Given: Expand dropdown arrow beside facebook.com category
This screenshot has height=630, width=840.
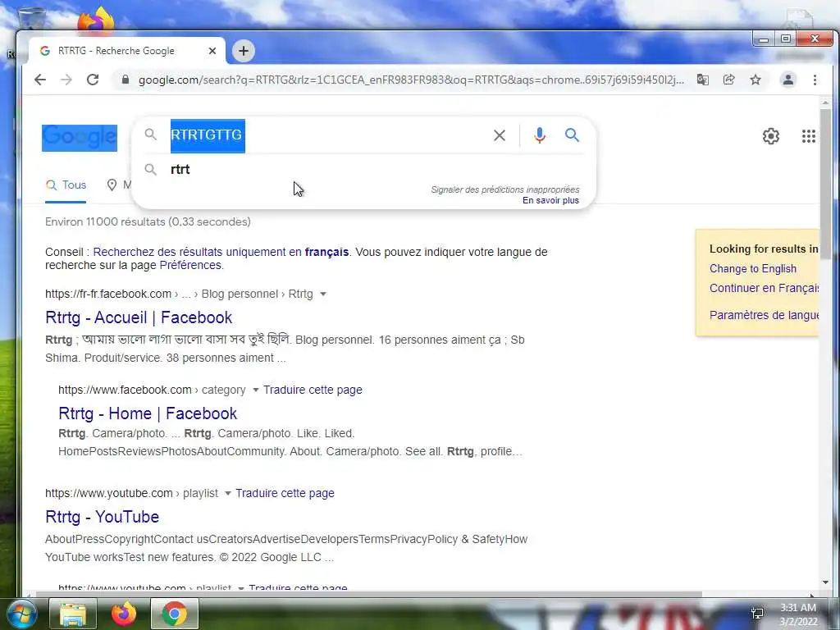Looking at the screenshot, I should coord(256,390).
